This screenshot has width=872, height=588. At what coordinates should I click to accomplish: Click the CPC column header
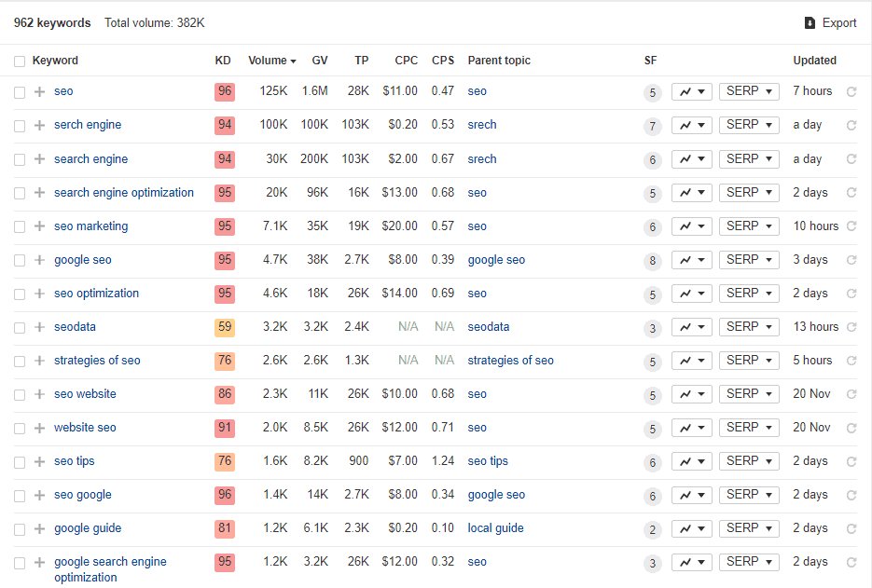(x=406, y=60)
